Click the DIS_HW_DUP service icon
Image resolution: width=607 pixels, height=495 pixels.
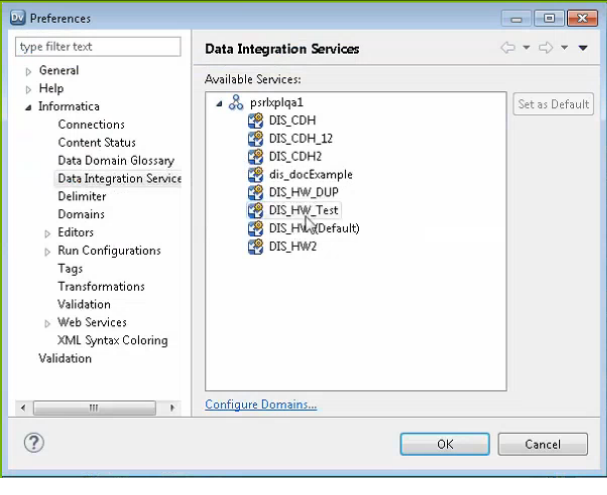click(255, 192)
